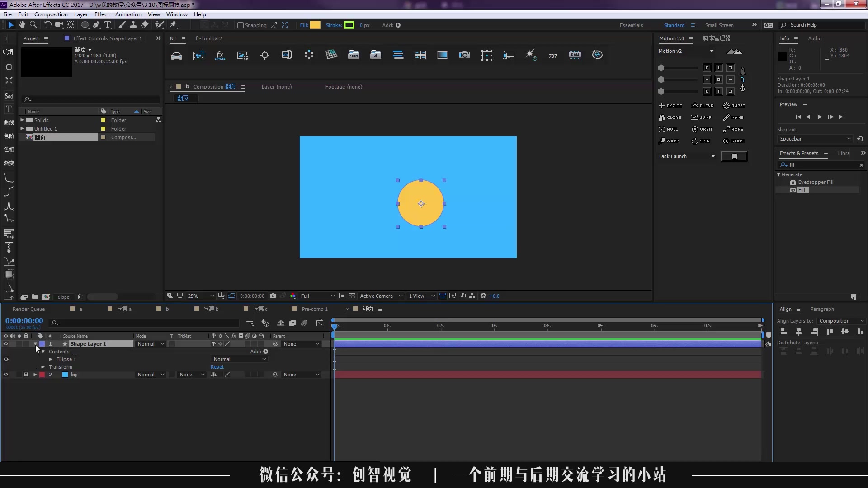Expand the Ellipse 1 group
Screen dimensions: 868x488
tap(51, 360)
